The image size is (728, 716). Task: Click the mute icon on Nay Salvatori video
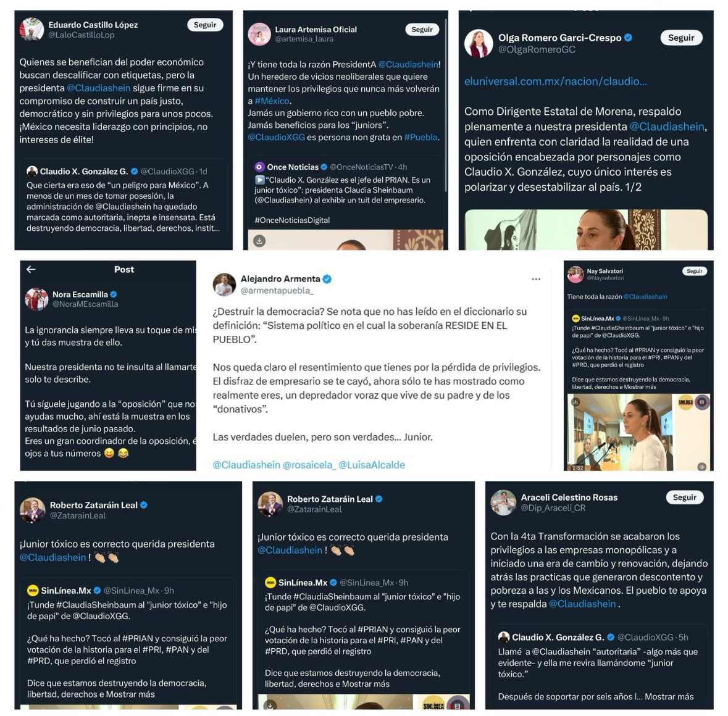pos(701,467)
